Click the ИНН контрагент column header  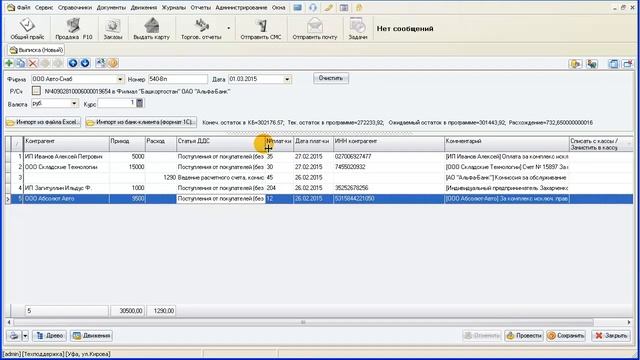click(389, 144)
